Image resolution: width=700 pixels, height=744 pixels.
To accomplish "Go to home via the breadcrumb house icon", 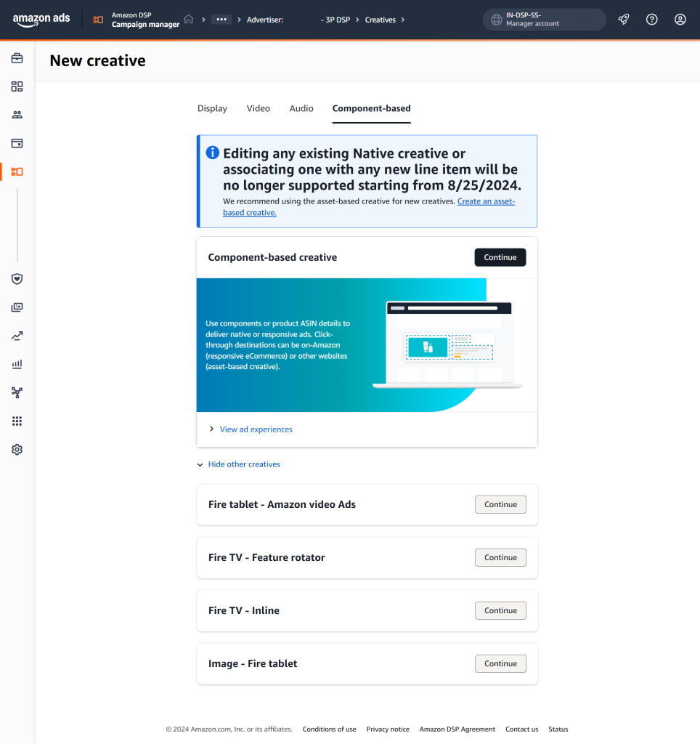I will coord(189,20).
